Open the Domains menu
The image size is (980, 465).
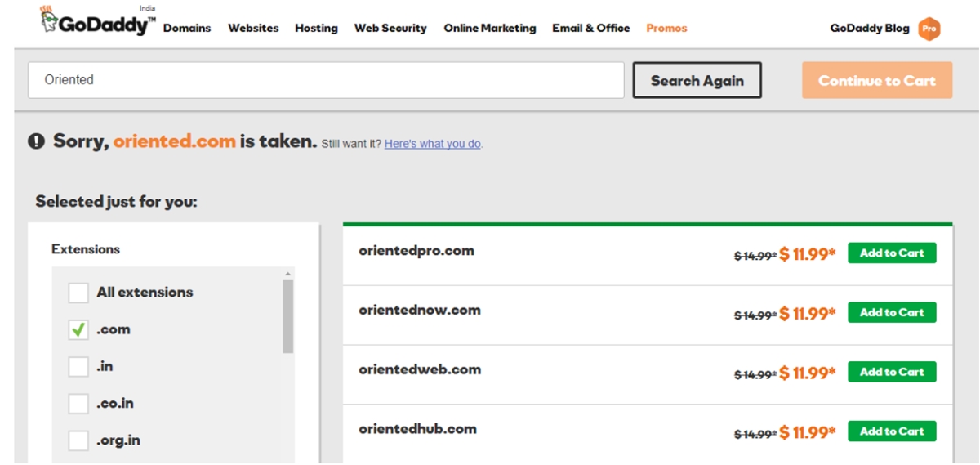pyautogui.click(x=187, y=28)
